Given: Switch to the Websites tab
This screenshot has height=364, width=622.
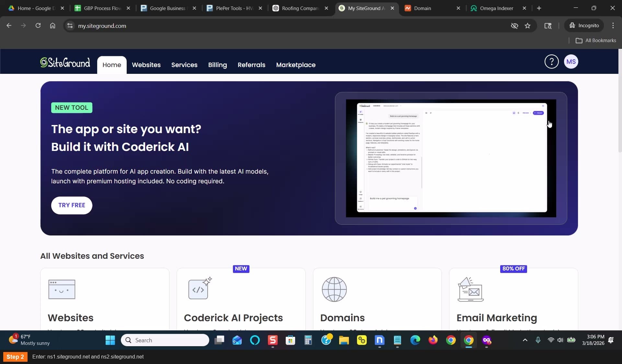Looking at the screenshot, I should (x=146, y=65).
